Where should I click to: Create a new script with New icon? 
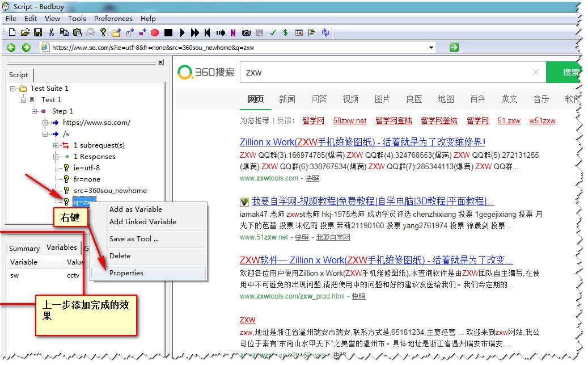tap(12, 33)
